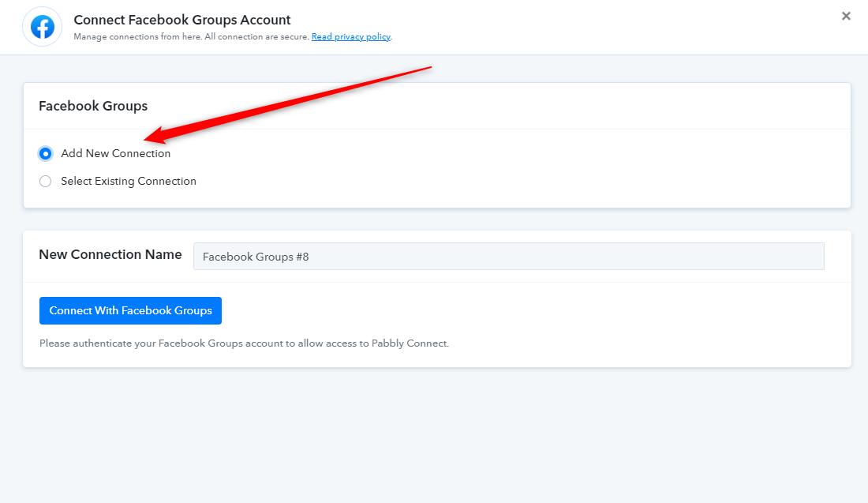Click the Facebook Groups #8 text in field

tap(256, 257)
